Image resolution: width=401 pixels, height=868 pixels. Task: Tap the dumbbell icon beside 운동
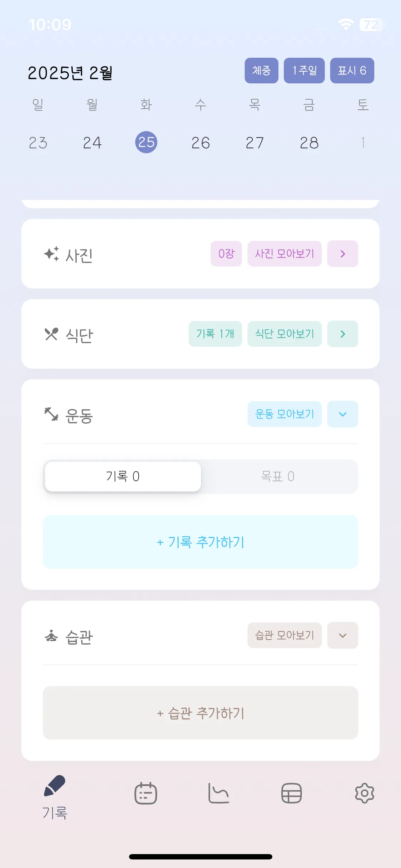coord(51,414)
